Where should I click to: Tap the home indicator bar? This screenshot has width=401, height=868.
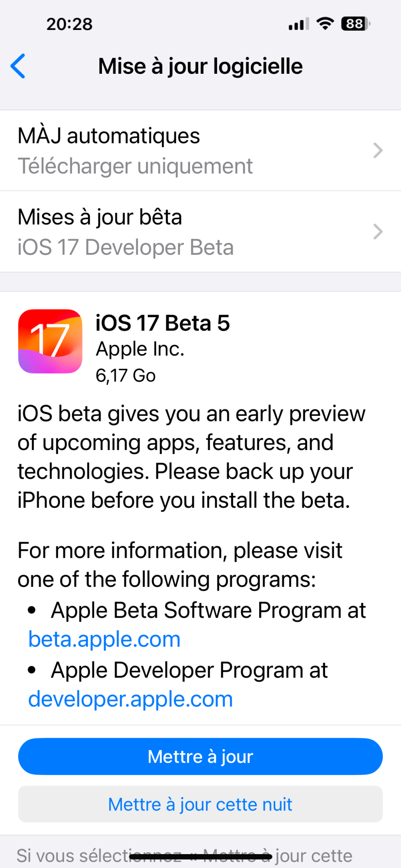pos(200,857)
